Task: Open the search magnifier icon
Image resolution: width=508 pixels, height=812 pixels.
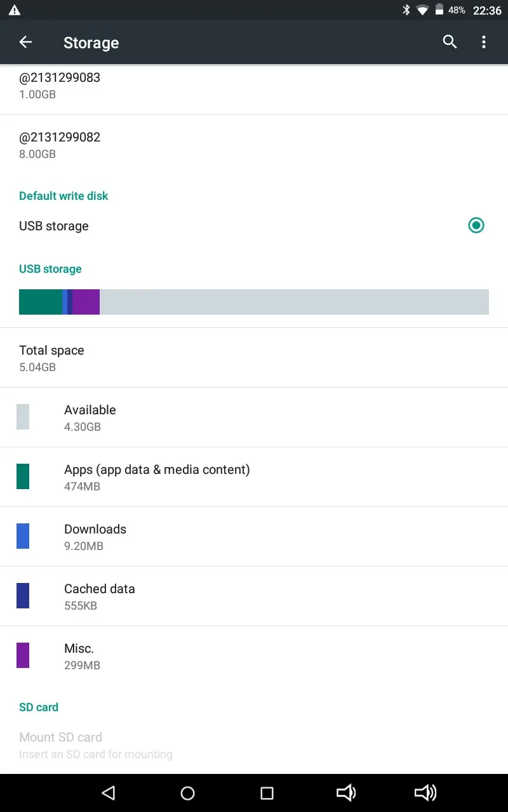Action: [450, 43]
